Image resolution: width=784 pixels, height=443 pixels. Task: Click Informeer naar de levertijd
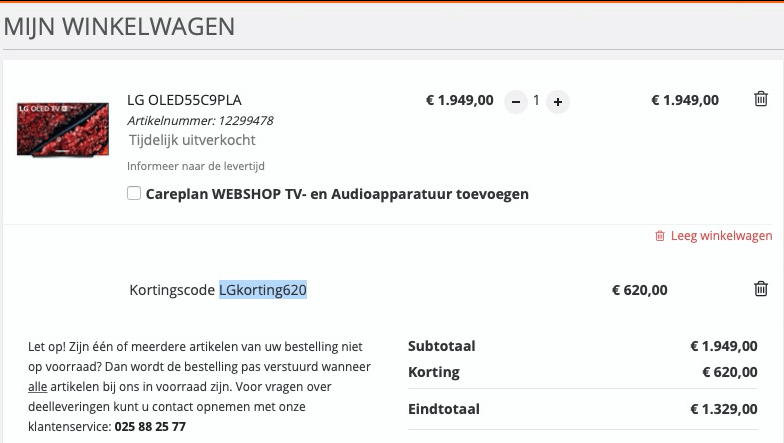pyautogui.click(x=195, y=166)
